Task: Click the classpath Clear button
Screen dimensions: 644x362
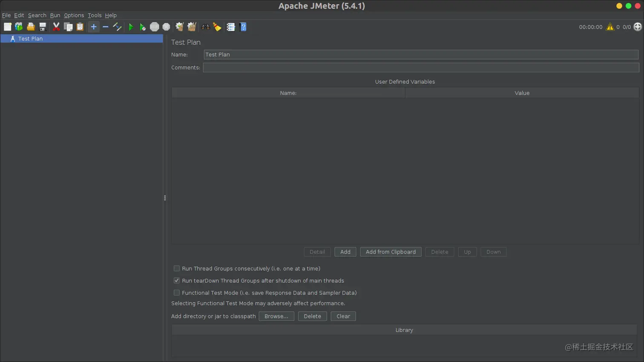Action: pos(343,316)
